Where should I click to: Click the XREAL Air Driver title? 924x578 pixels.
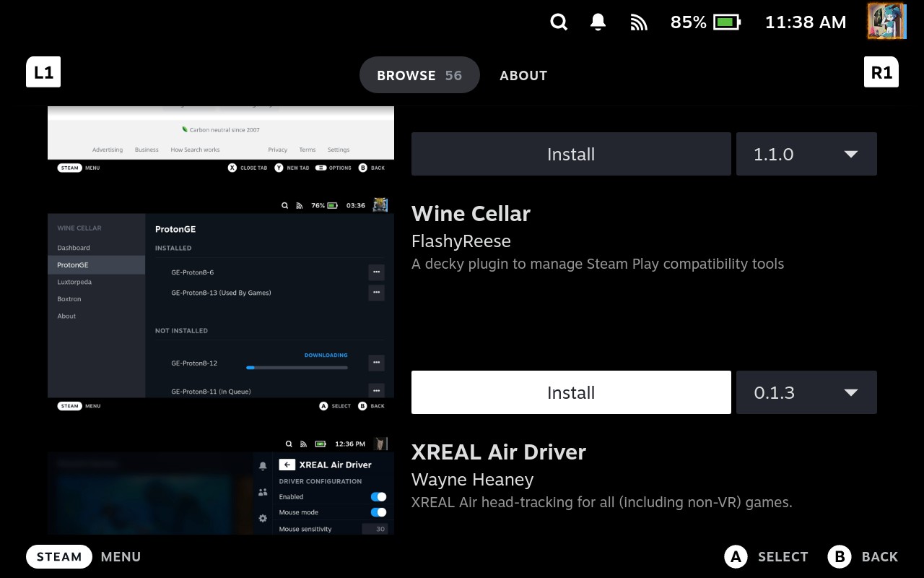[499, 452]
